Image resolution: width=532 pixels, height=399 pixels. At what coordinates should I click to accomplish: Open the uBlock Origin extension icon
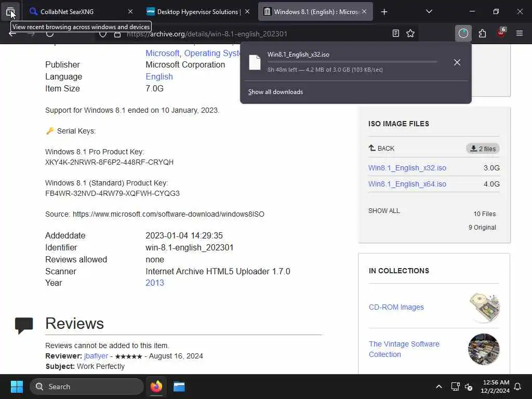pyautogui.click(x=501, y=33)
